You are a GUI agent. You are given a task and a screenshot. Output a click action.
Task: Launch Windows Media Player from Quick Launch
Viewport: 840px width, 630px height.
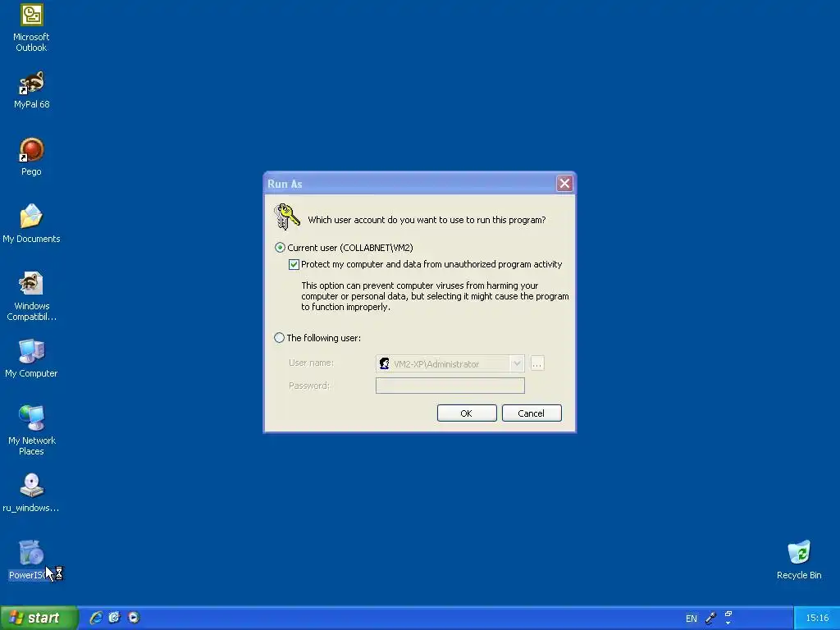coord(134,618)
